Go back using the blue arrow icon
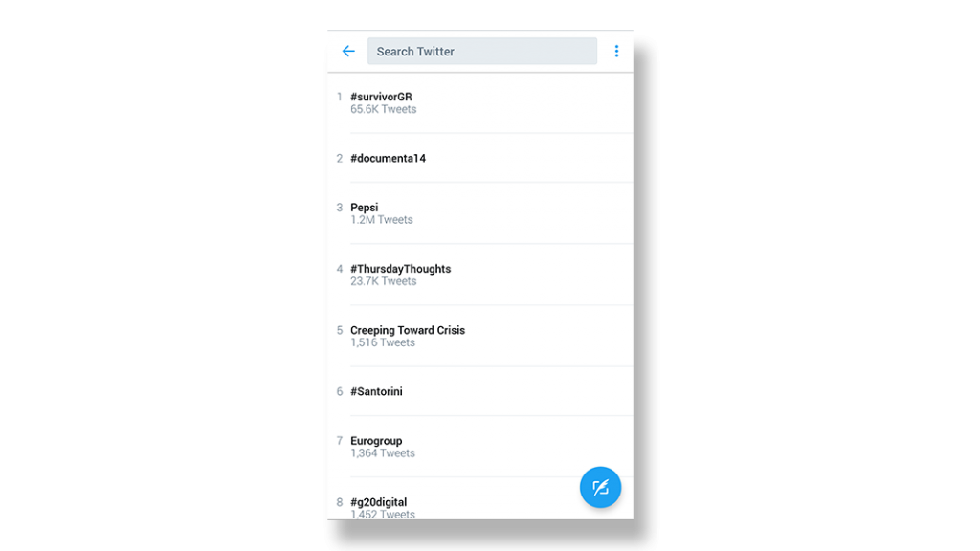 tap(348, 52)
